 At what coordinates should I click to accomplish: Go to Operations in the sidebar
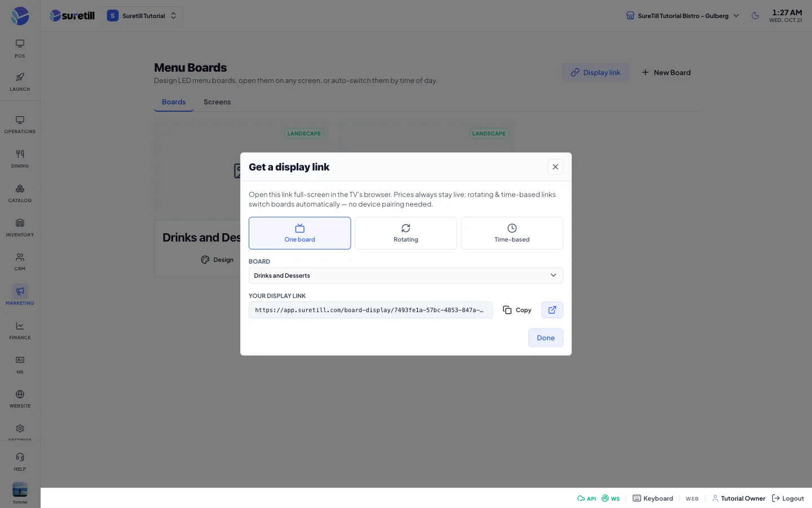pyautogui.click(x=20, y=125)
